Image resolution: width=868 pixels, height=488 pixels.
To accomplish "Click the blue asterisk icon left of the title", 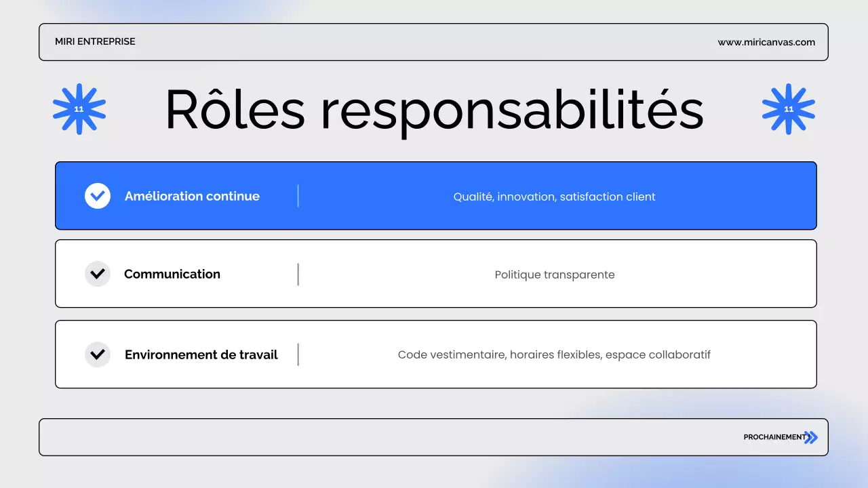I will pyautogui.click(x=79, y=108).
